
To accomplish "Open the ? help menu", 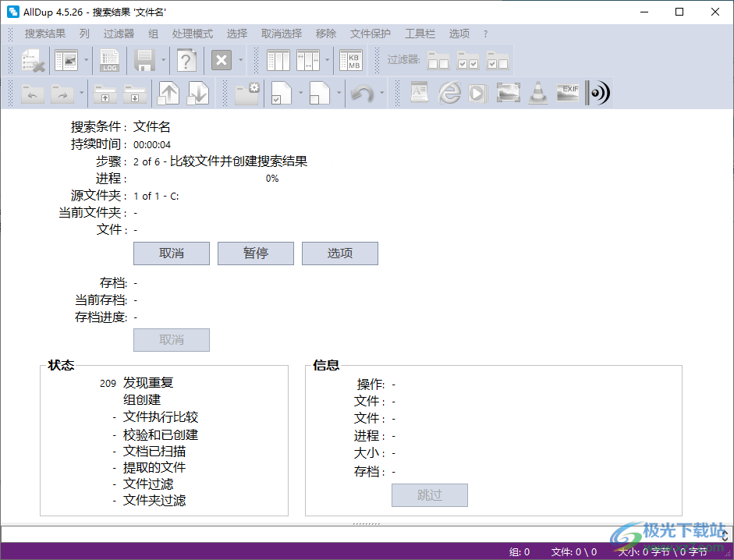I will pyautogui.click(x=485, y=34).
